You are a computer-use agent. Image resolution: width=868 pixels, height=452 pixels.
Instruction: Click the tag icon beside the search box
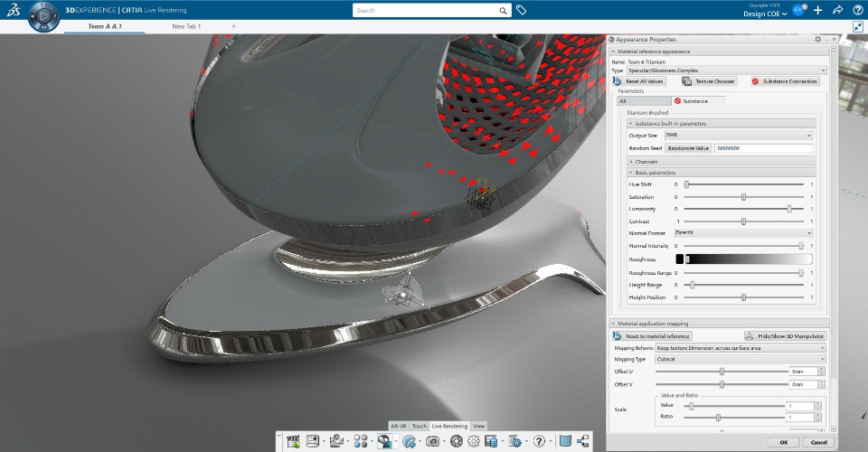[x=521, y=10]
